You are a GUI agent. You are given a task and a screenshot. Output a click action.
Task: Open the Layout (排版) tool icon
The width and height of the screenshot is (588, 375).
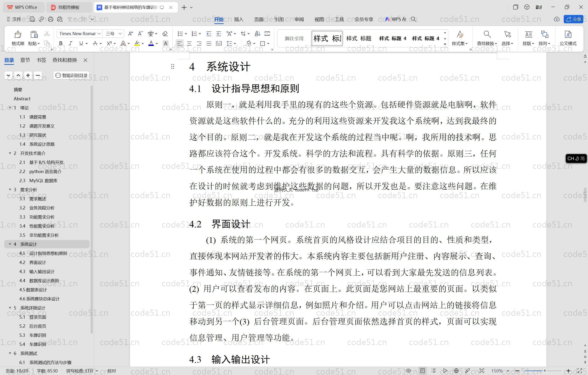(x=528, y=35)
